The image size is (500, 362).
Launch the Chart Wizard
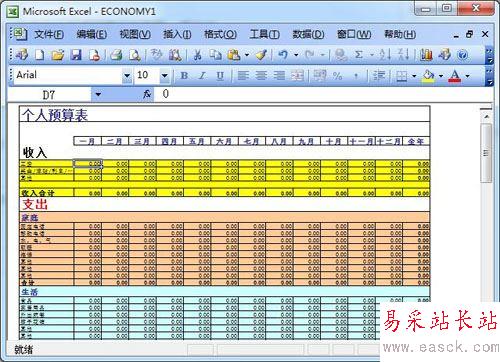click(426, 55)
